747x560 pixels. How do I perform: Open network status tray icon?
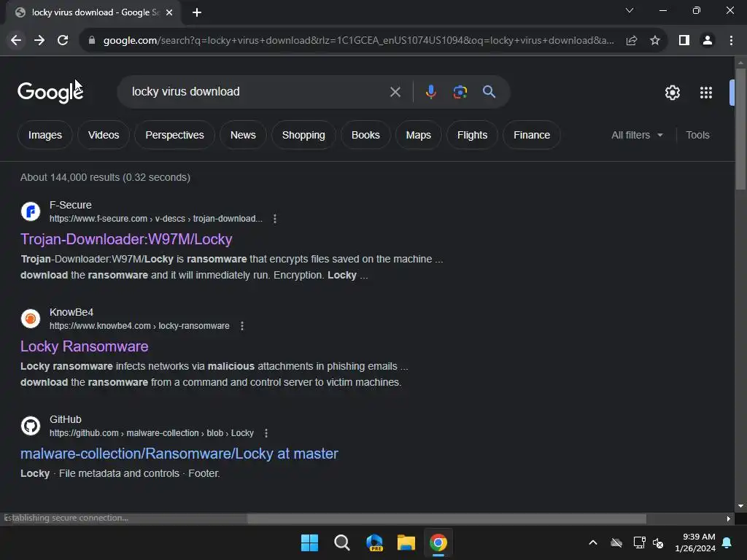click(x=639, y=542)
